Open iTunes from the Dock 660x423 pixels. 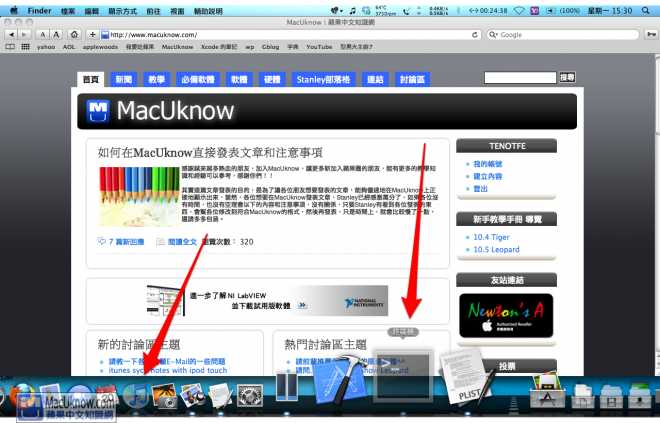(136, 396)
